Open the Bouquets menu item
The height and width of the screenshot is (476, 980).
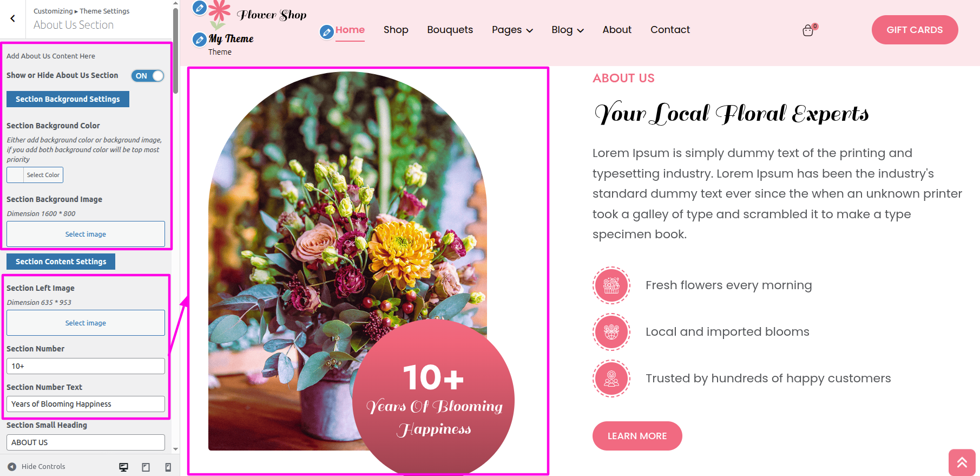pyautogui.click(x=450, y=30)
